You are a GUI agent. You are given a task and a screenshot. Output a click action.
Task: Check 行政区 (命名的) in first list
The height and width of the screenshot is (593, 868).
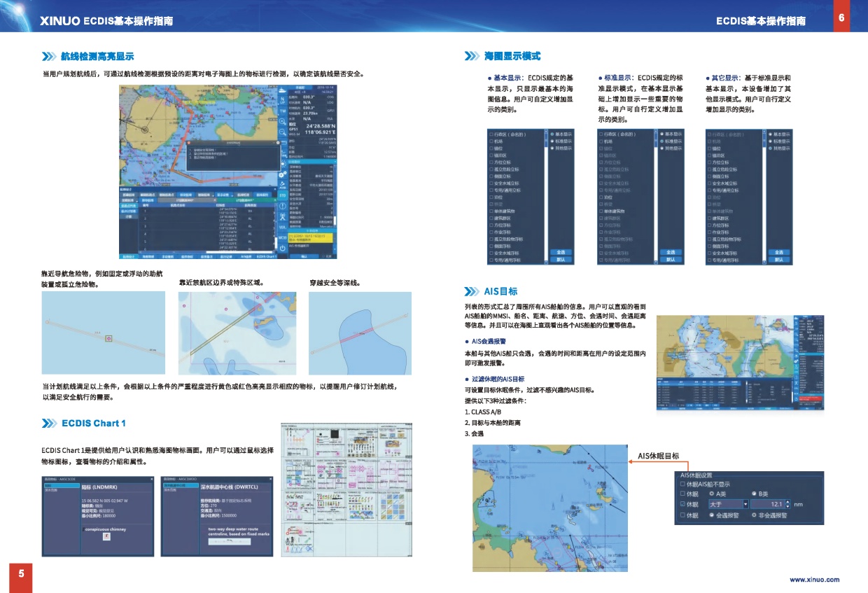(x=491, y=133)
